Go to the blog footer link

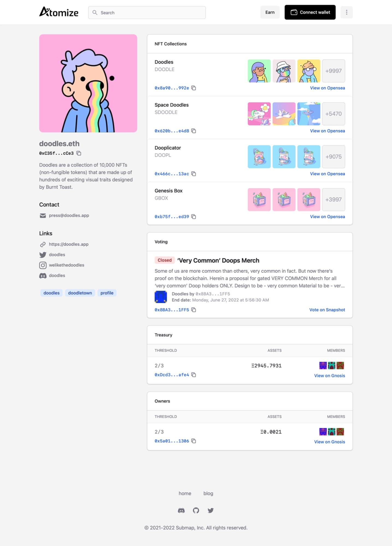[x=208, y=493]
